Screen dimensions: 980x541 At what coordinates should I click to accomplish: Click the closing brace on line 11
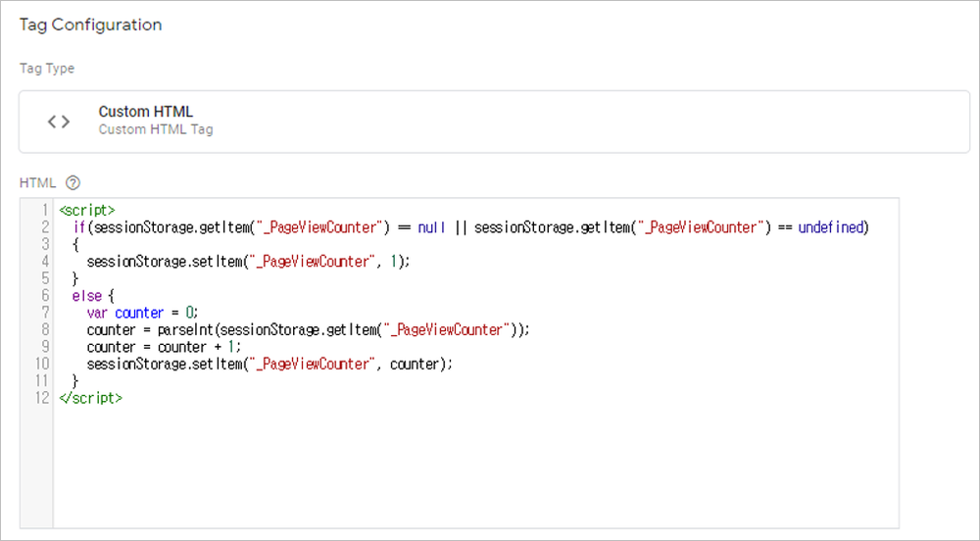(75, 380)
